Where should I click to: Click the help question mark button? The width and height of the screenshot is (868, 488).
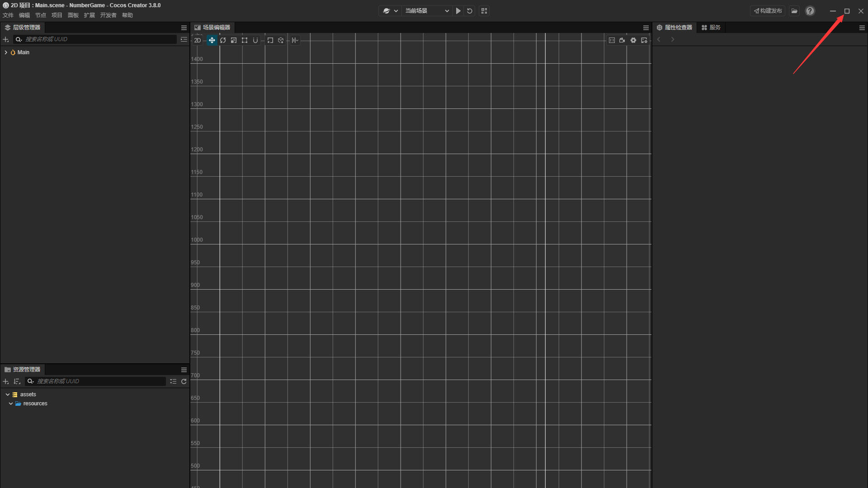tap(810, 11)
